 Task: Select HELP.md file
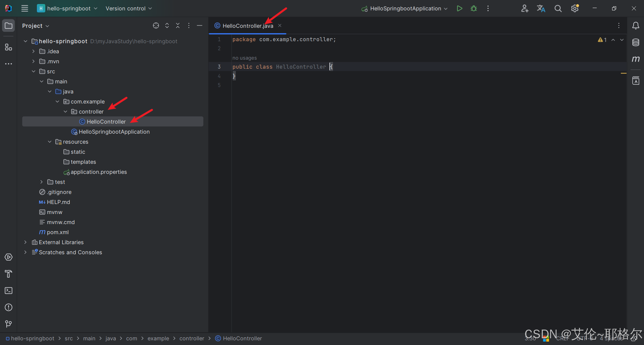tap(113, 202)
